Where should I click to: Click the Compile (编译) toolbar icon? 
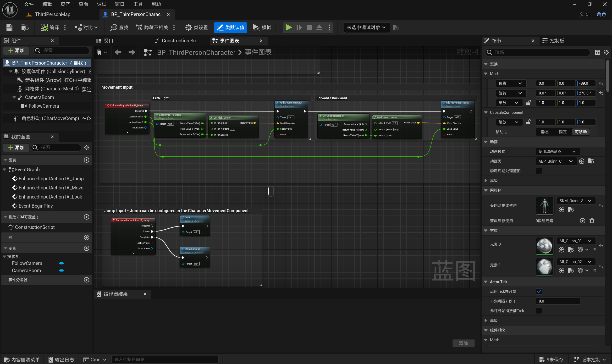pos(44,28)
